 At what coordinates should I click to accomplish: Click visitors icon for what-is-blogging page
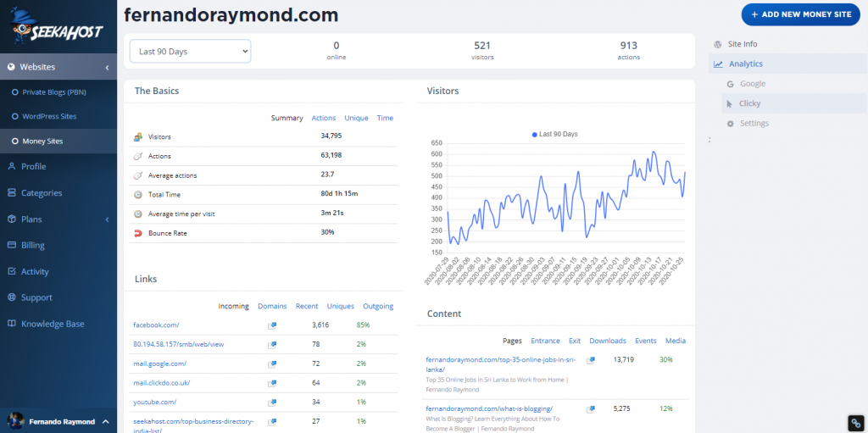pos(591,409)
